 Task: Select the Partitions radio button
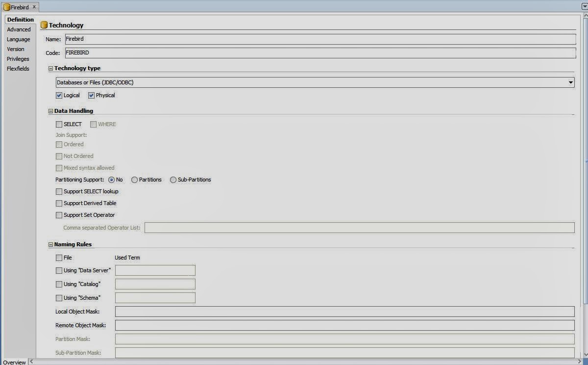pyautogui.click(x=134, y=180)
